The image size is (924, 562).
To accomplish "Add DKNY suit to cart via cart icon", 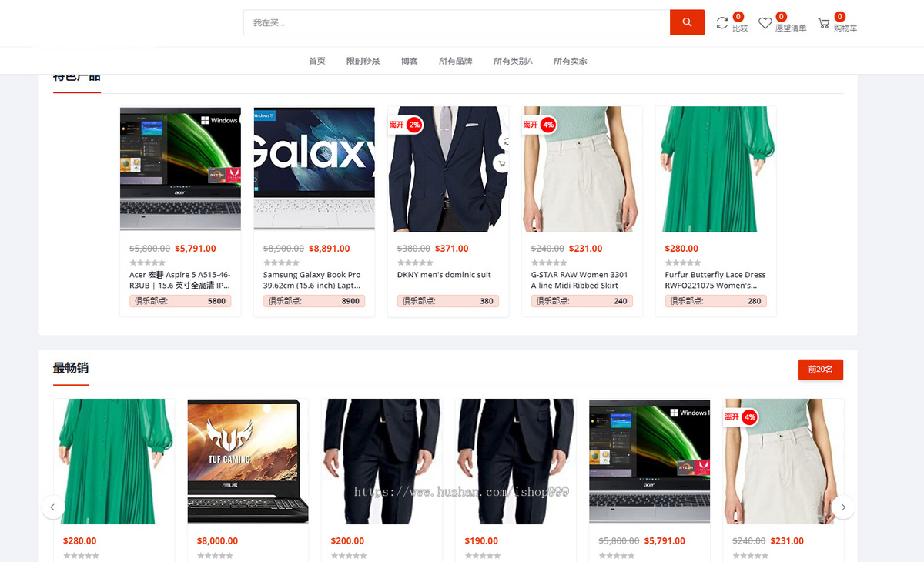I will pos(502,163).
